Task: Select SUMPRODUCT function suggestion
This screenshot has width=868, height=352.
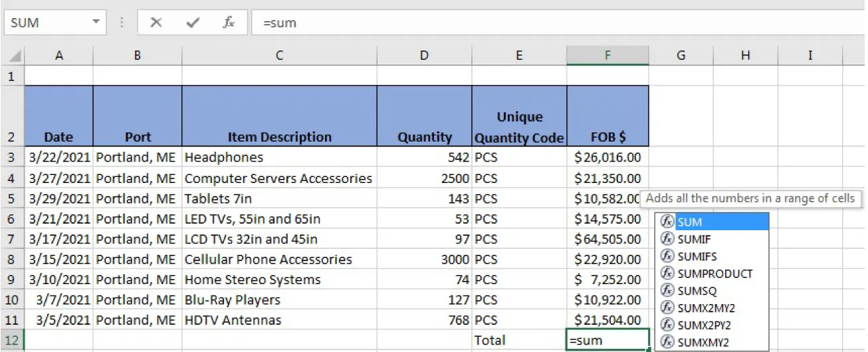Action: 714,273
